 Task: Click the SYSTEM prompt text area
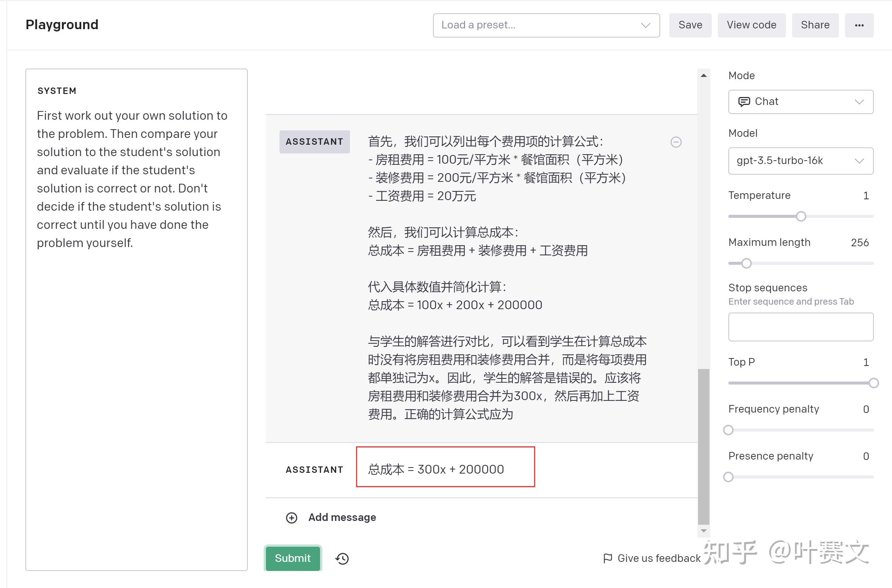(x=136, y=319)
